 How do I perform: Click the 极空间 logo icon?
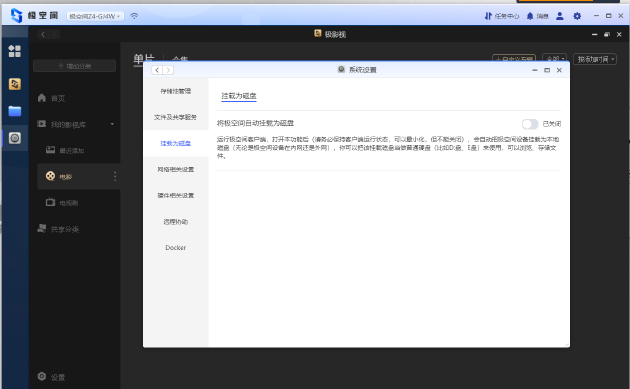point(16,16)
